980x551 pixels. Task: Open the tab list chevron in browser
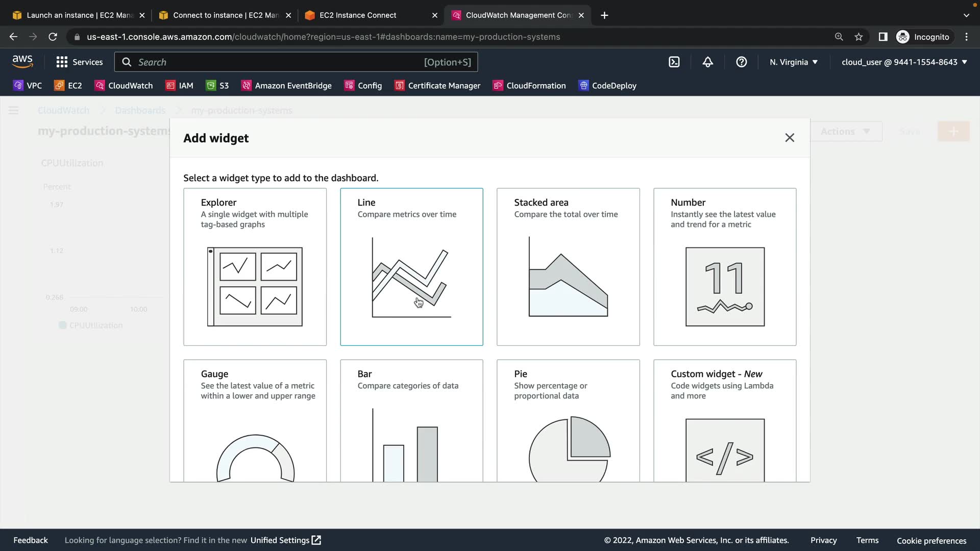click(x=966, y=15)
